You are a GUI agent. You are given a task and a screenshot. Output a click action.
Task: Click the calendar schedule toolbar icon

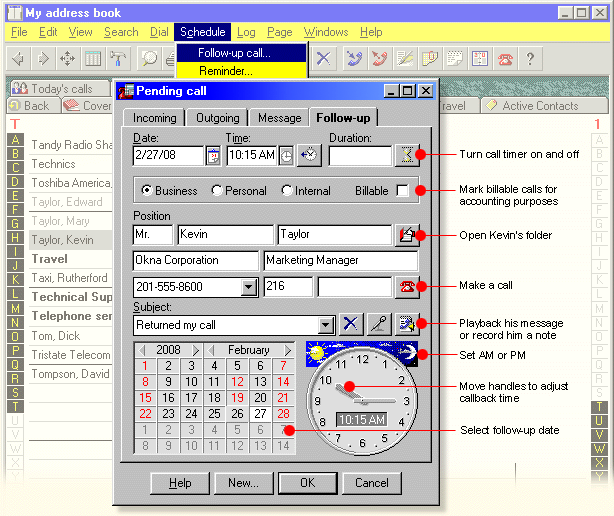(x=480, y=59)
